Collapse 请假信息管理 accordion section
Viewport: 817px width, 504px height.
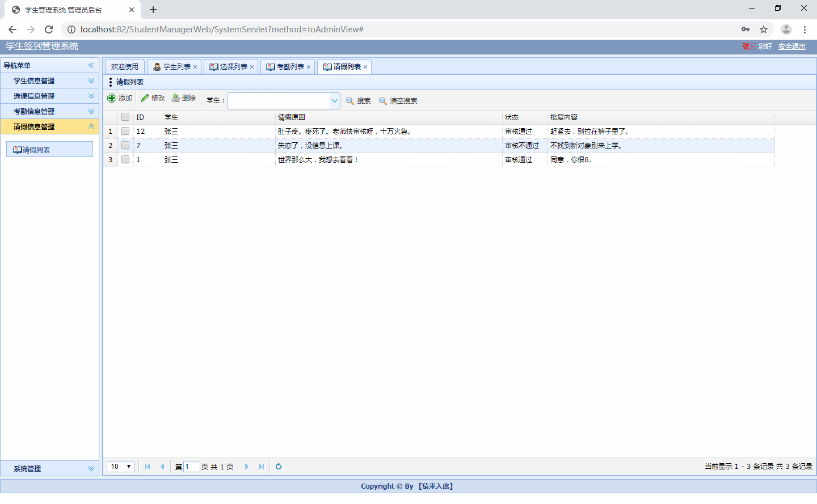click(x=49, y=126)
